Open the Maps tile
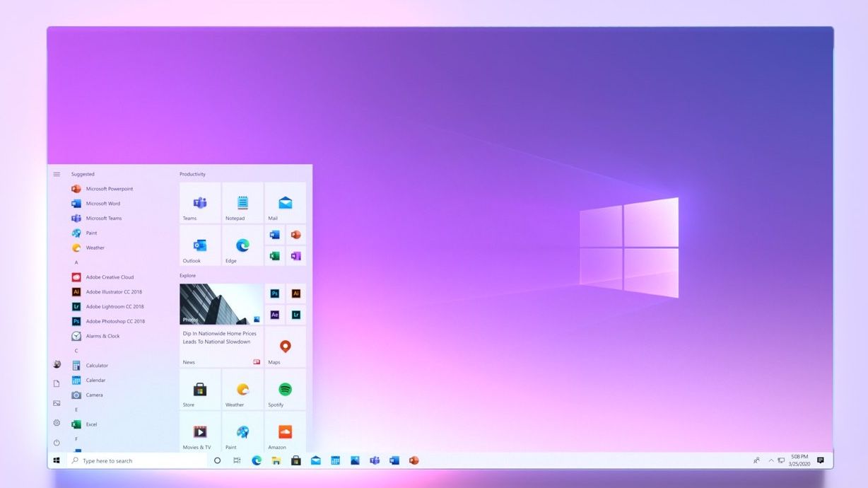868x488 pixels. [285, 347]
